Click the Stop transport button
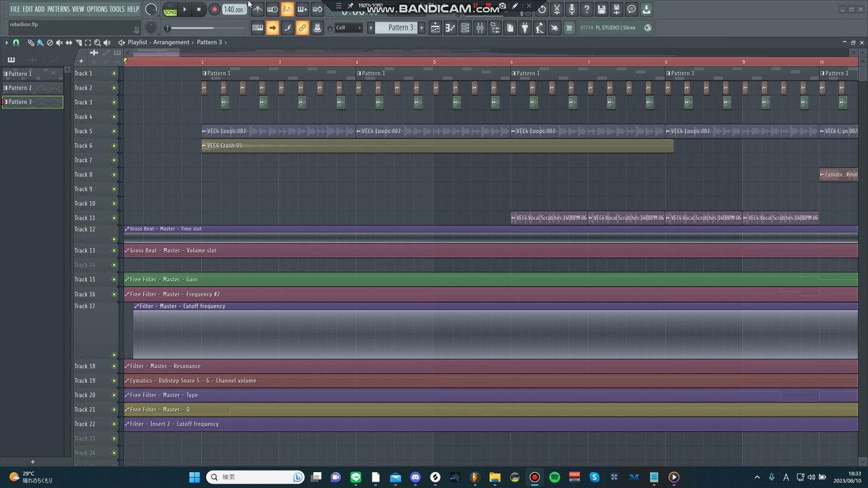 coord(199,9)
